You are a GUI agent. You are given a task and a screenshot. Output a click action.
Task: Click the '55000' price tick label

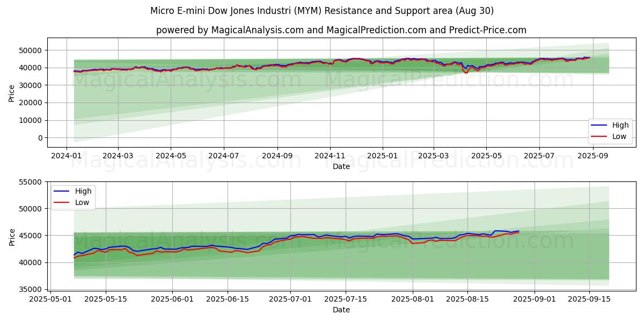click(x=32, y=182)
